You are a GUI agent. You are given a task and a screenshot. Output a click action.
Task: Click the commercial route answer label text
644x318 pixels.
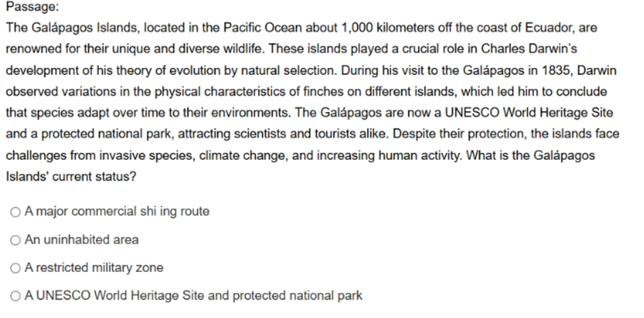117,211
